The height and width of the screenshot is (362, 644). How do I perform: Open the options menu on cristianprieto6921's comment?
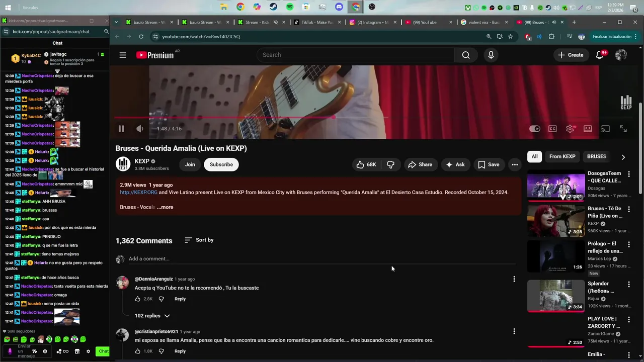click(514, 331)
